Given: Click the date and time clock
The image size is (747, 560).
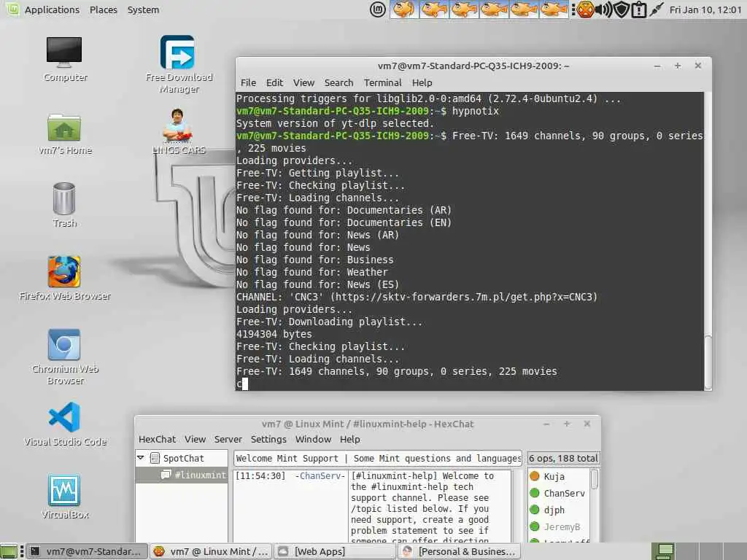Looking at the screenshot, I should 705,9.
